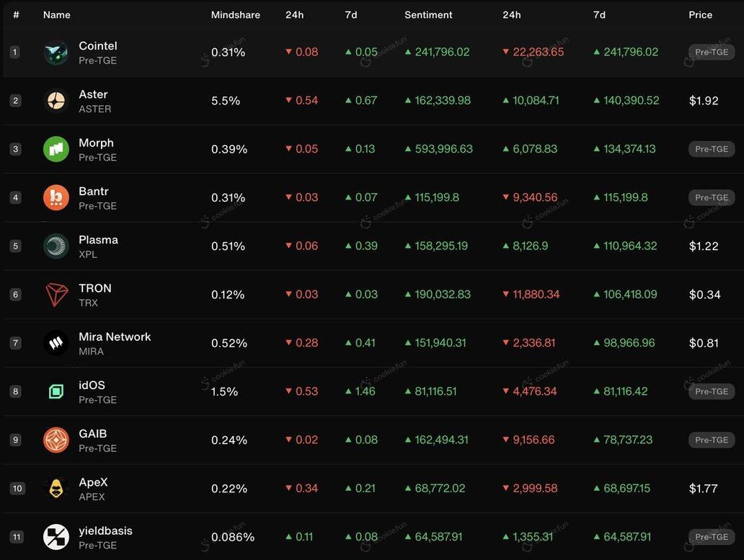Sort by the Name column header

pos(56,15)
